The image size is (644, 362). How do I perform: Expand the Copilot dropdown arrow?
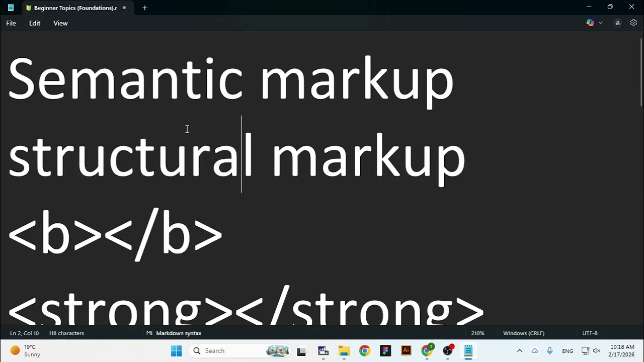(x=601, y=23)
